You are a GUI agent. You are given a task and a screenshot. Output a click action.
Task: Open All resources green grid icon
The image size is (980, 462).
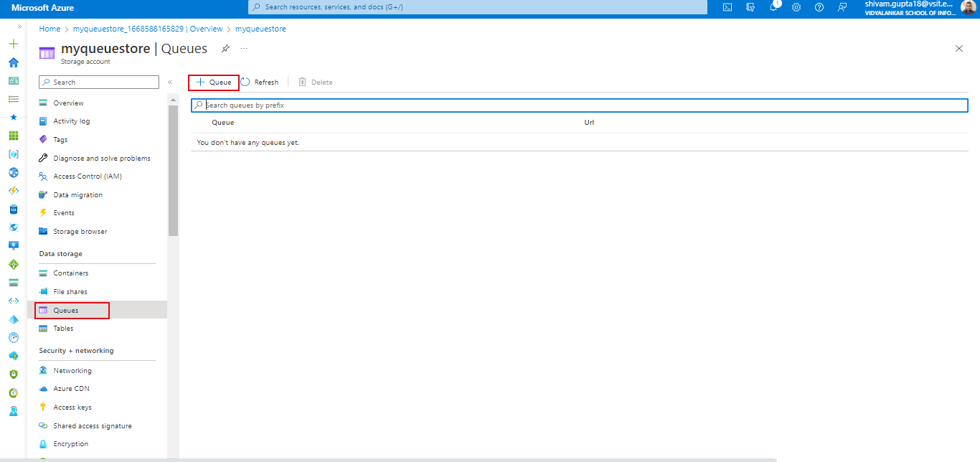tap(13, 136)
